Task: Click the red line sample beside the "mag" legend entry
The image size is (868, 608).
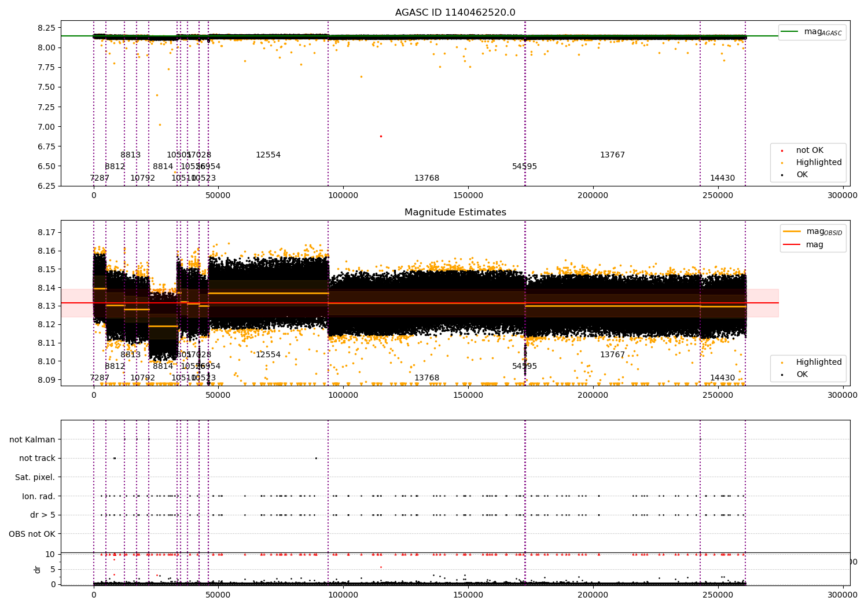Action: (792, 244)
